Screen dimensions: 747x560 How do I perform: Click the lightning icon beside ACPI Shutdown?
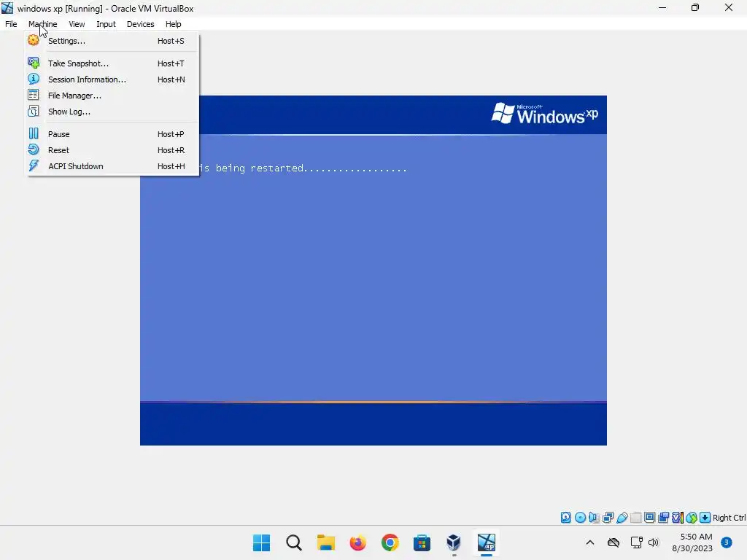point(34,166)
